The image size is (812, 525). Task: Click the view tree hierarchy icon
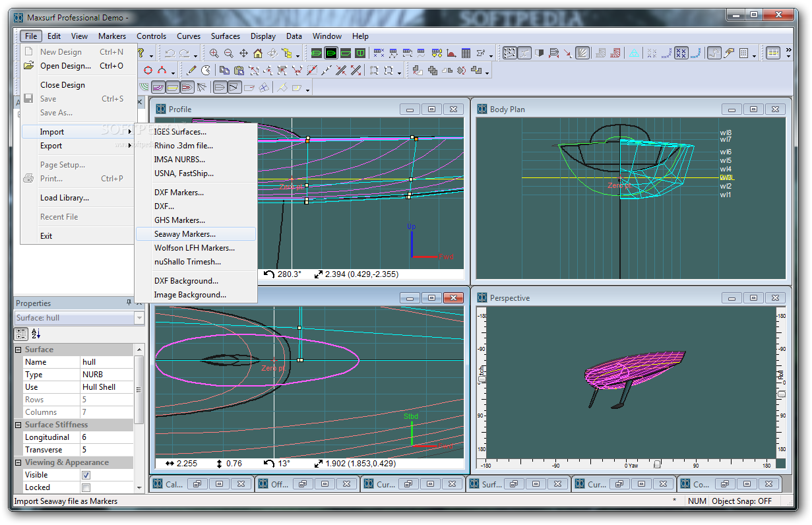click(287, 53)
